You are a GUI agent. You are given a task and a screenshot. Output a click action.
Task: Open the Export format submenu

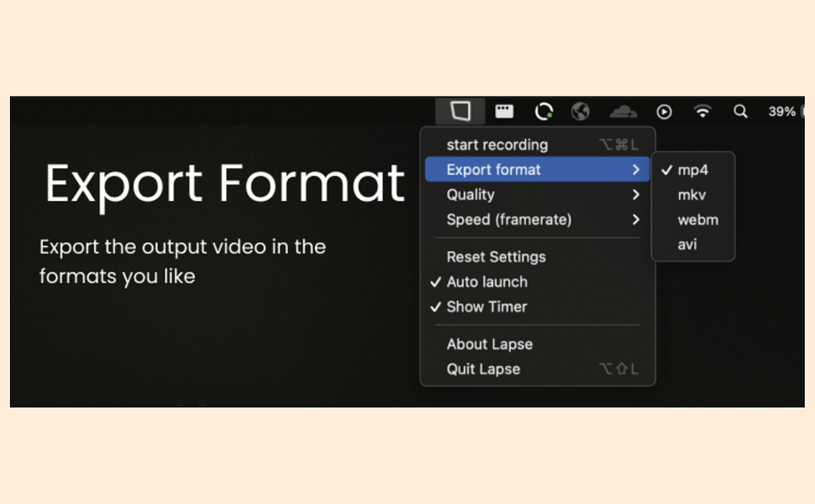(x=538, y=170)
